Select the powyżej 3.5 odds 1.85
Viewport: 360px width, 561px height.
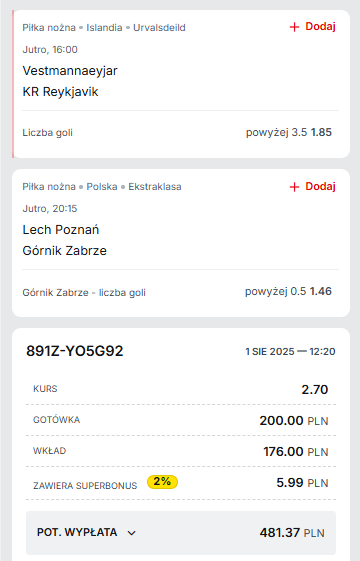point(288,132)
